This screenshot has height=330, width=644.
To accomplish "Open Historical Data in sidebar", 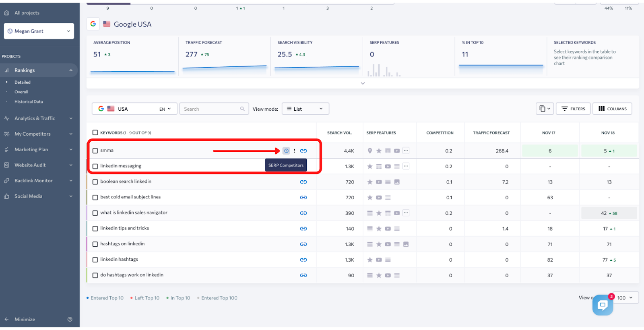I will (x=29, y=102).
